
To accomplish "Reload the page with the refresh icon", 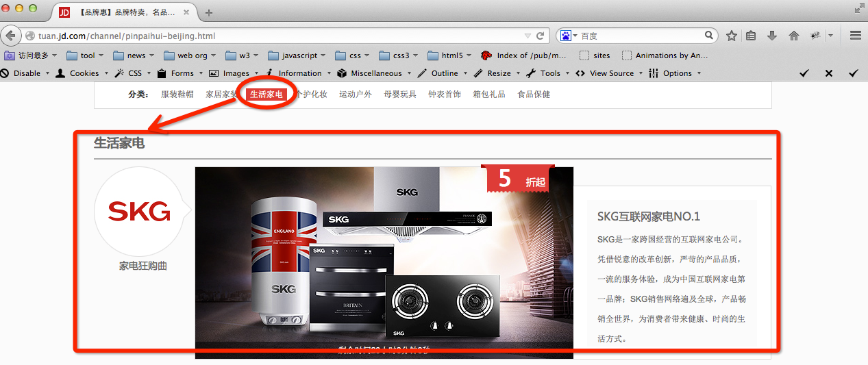I will pyautogui.click(x=541, y=36).
